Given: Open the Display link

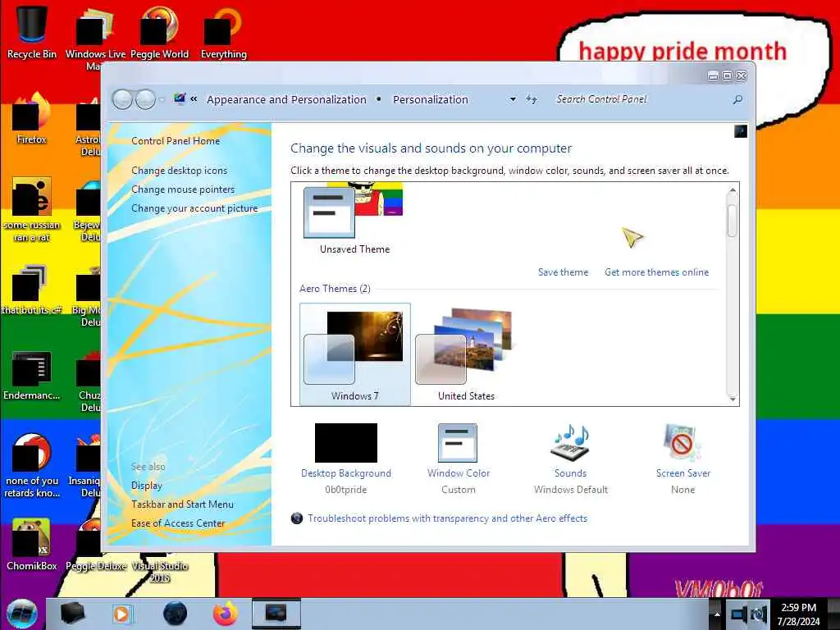Looking at the screenshot, I should (146, 486).
